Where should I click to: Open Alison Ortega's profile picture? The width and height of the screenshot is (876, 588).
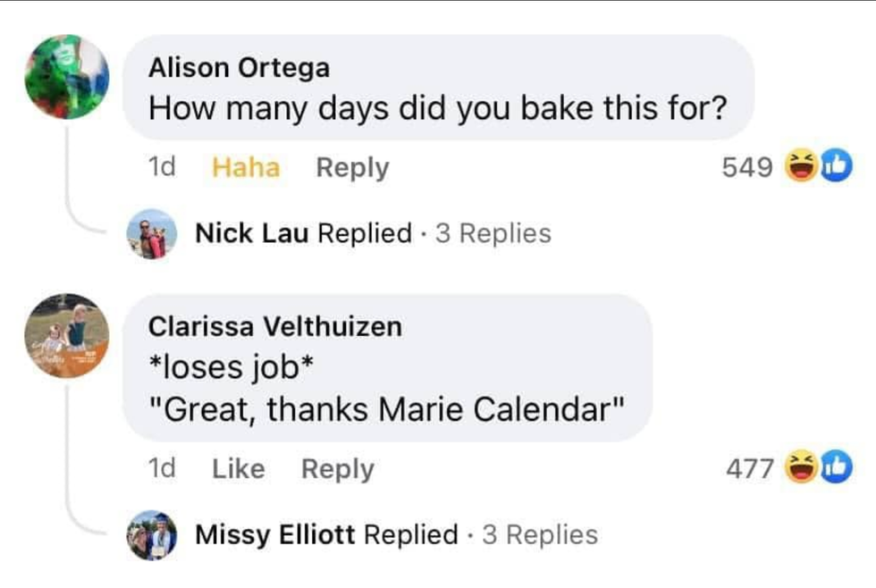pos(67,77)
